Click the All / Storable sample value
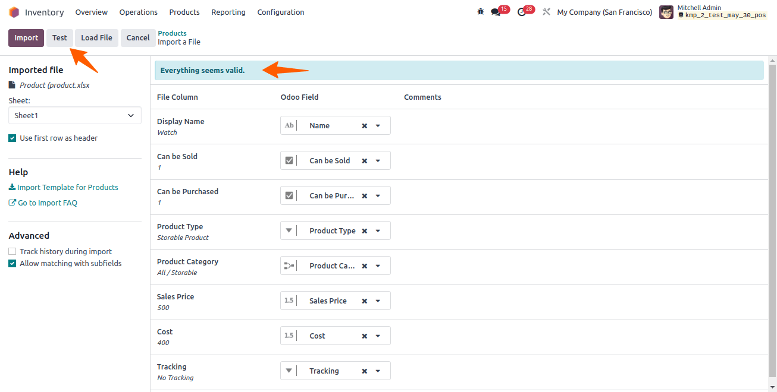 click(x=177, y=273)
